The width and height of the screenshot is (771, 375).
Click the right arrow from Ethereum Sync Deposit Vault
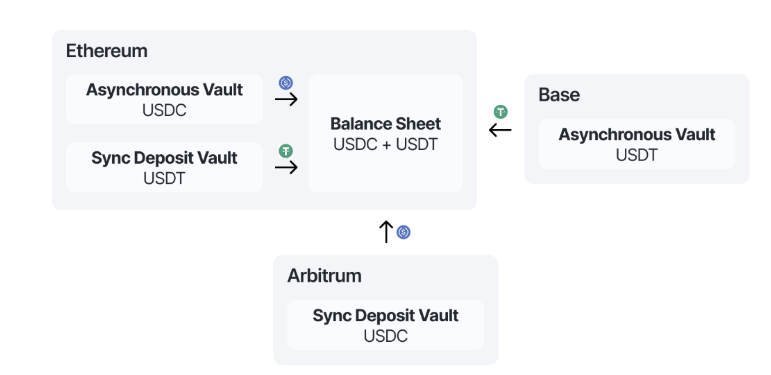pos(286,168)
